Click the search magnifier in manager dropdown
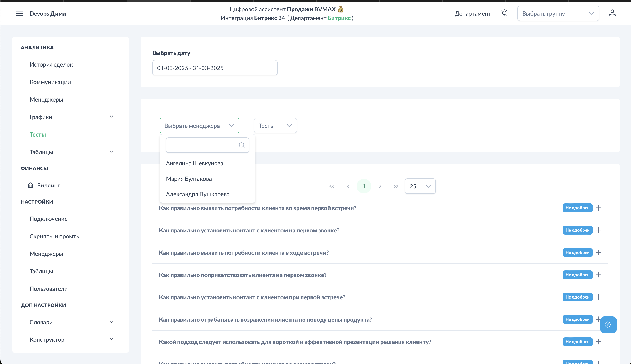This screenshot has width=631, height=364. [x=241, y=145]
